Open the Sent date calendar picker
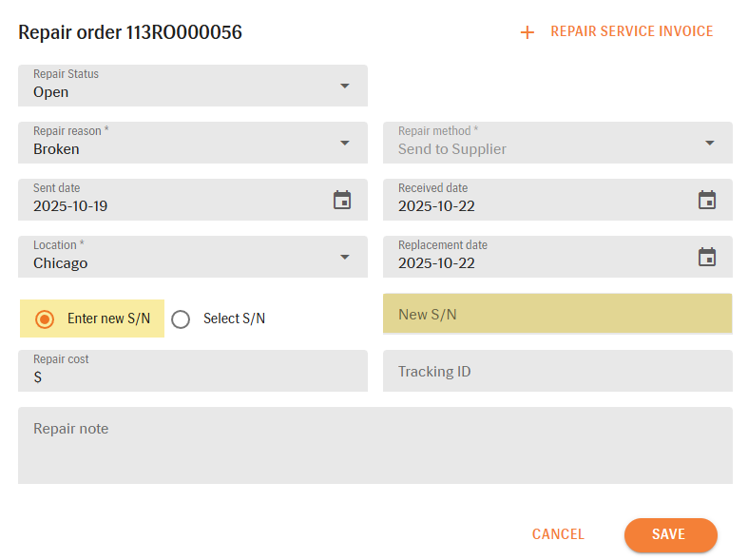748x560 pixels. tap(342, 200)
